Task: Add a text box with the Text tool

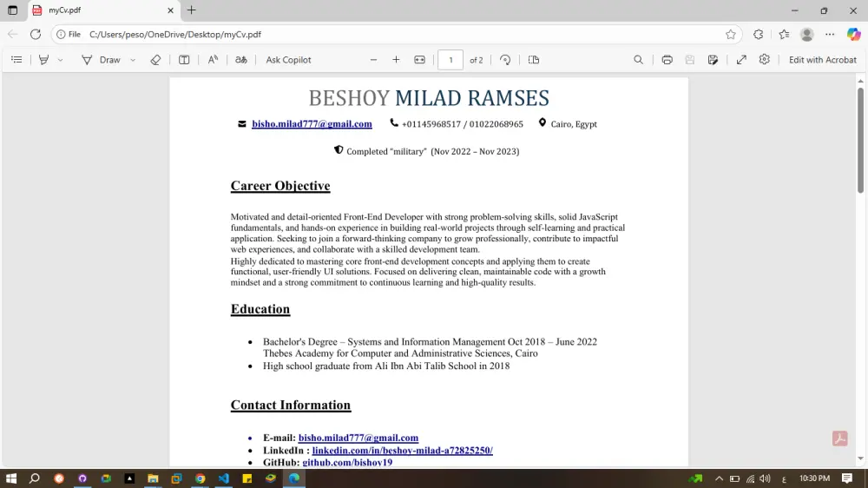Action: [184, 60]
